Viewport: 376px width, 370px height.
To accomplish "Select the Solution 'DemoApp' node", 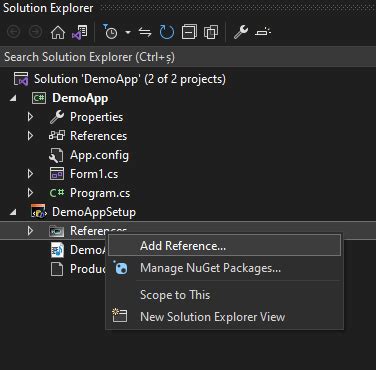I will click(x=130, y=79).
